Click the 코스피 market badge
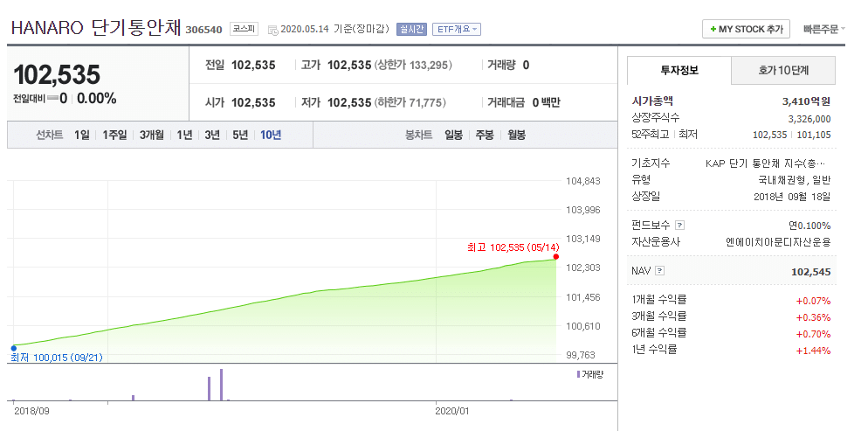The height and width of the screenshot is (431, 868). (x=244, y=30)
